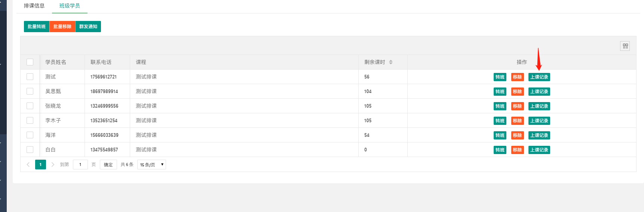Select the 班级学员 tab

[70, 6]
